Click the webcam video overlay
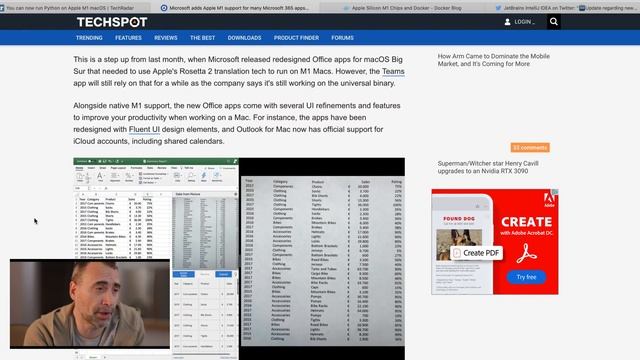The image size is (640, 360). pyautogui.click(x=90, y=304)
